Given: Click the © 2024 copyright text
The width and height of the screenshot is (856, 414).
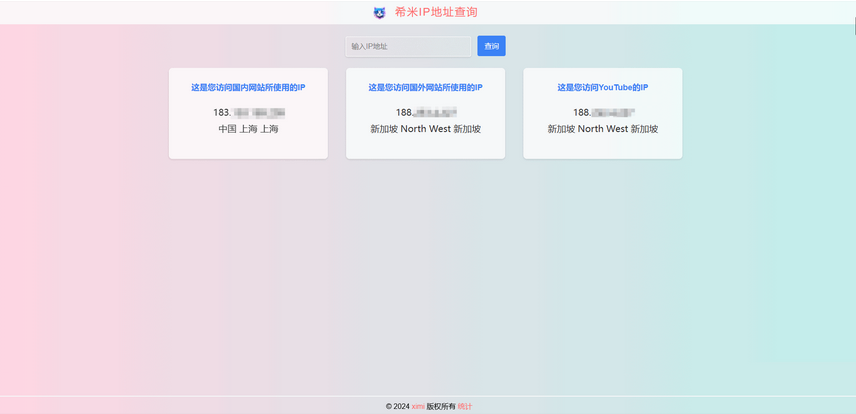Looking at the screenshot, I should (397, 406).
